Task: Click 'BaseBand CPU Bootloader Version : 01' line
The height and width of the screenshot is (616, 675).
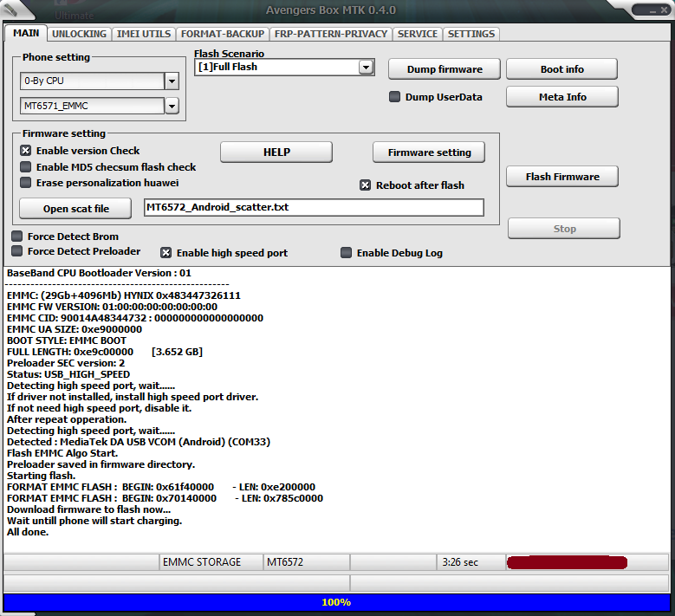Action: 99,274
